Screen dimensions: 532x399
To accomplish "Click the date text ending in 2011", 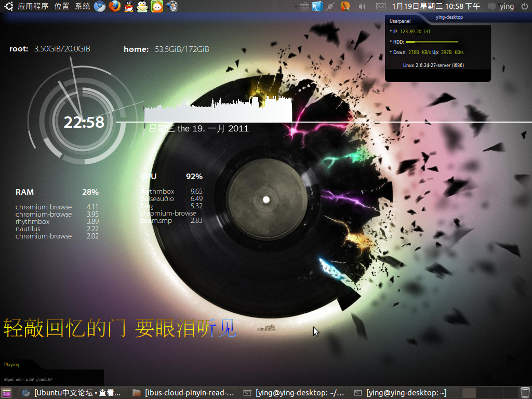I will pos(198,129).
